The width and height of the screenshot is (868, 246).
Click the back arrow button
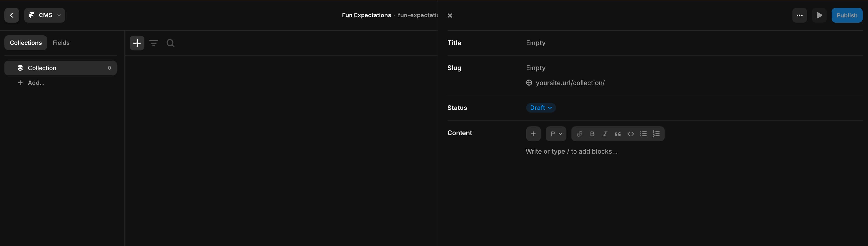[x=12, y=15]
